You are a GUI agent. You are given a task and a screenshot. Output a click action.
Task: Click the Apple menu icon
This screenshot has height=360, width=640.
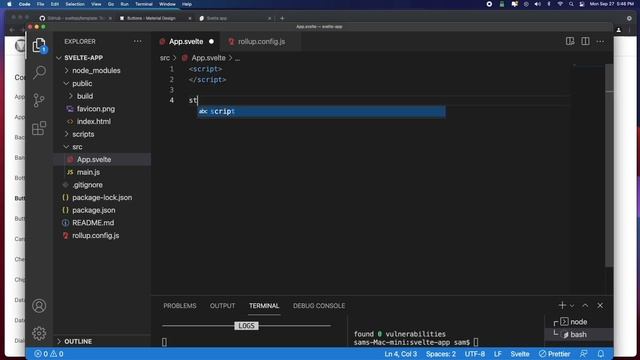[9, 4]
